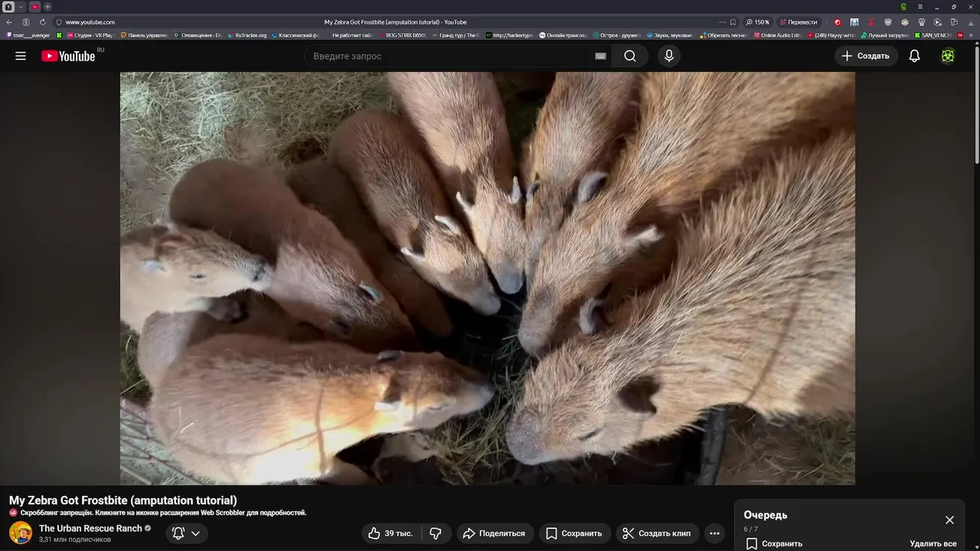The width and height of the screenshot is (980, 551).
Task: Click the Создать клип button
Action: pos(656,533)
